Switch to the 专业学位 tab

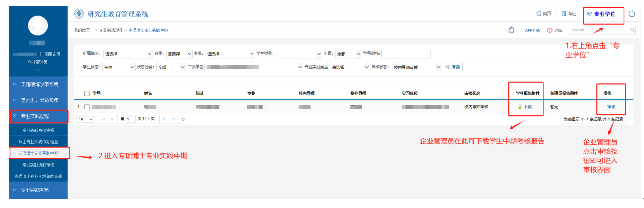pos(603,14)
